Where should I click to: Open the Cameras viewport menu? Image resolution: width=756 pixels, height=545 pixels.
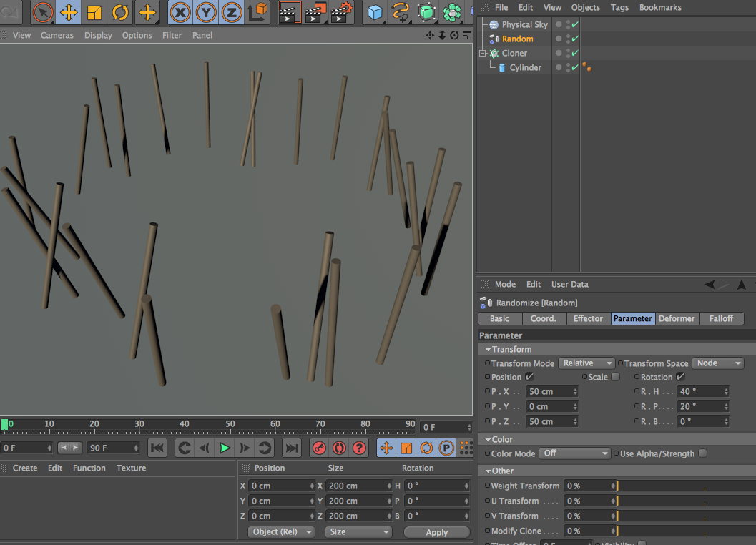pyautogui.click(x=57, y=35)
